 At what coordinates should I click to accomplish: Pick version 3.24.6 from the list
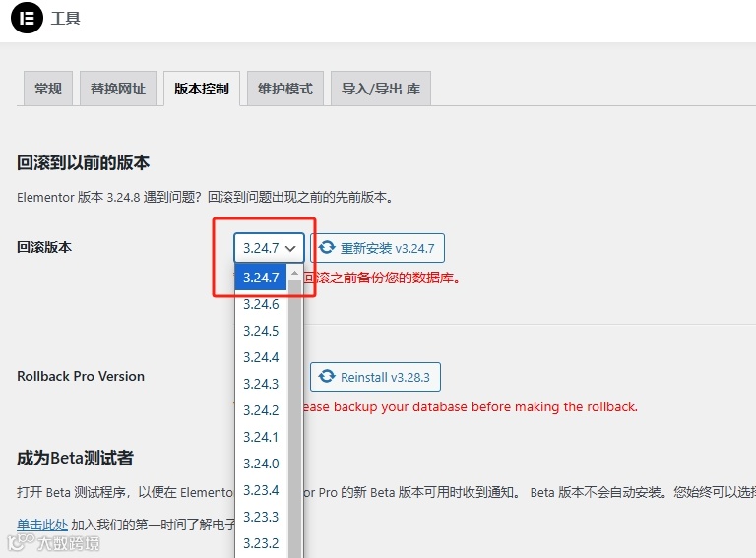[x=261, y=304]
